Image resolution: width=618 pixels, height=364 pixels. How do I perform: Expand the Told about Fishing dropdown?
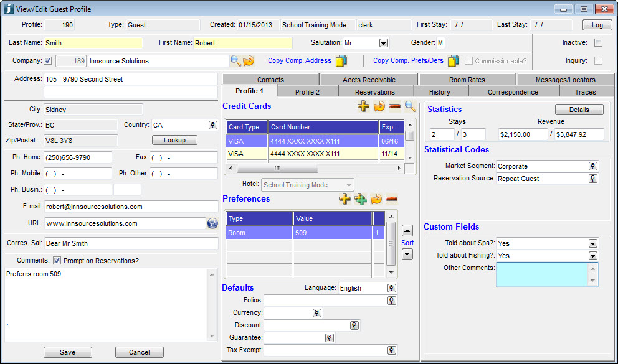[593, 256]
